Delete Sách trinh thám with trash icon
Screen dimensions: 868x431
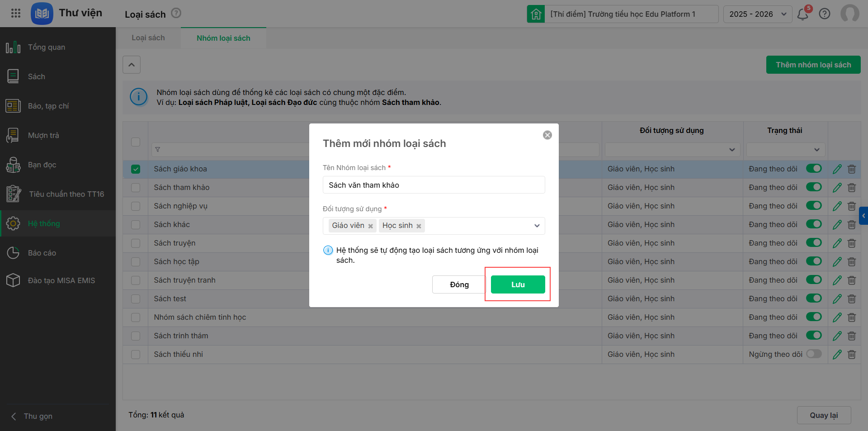(x=852, y=336)
